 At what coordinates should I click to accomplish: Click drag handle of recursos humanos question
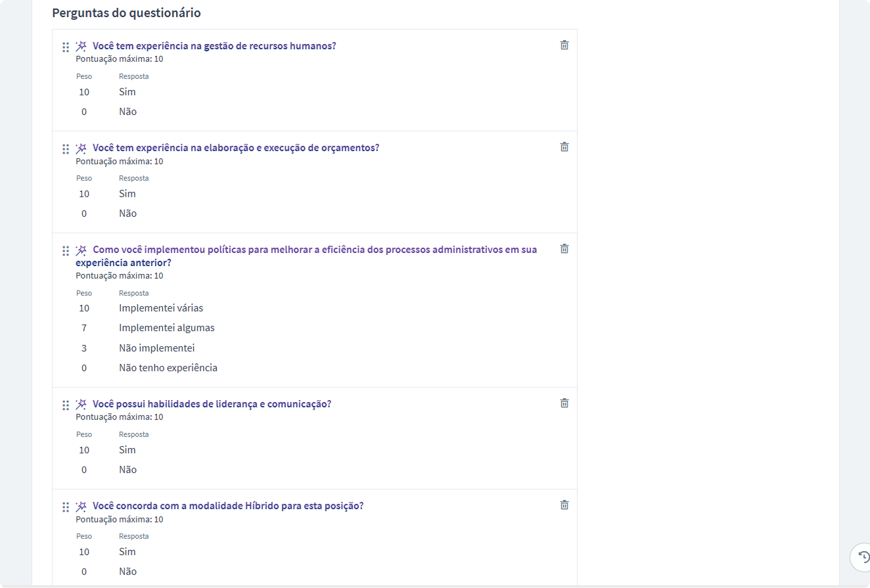tap(66, 47)
